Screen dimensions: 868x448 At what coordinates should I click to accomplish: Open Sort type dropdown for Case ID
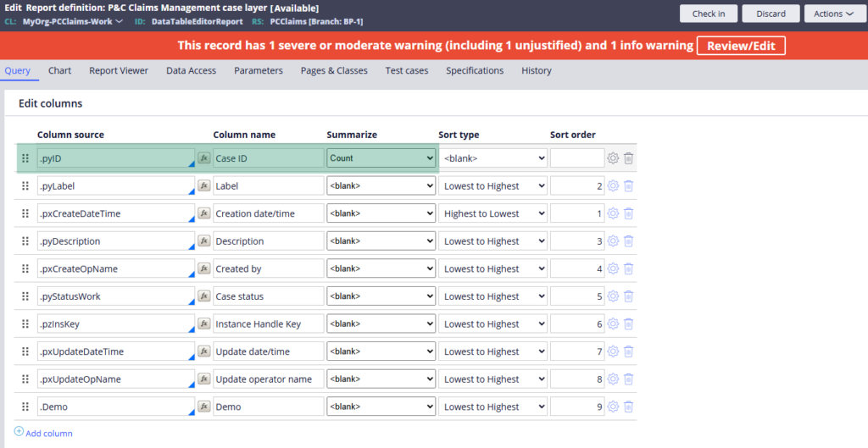pos(492,158)
